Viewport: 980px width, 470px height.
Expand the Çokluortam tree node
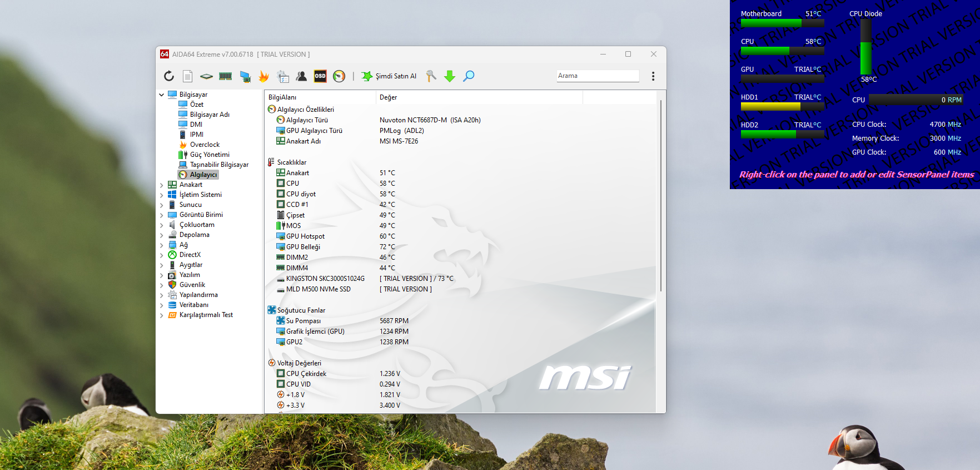click(x=162, y=225)
